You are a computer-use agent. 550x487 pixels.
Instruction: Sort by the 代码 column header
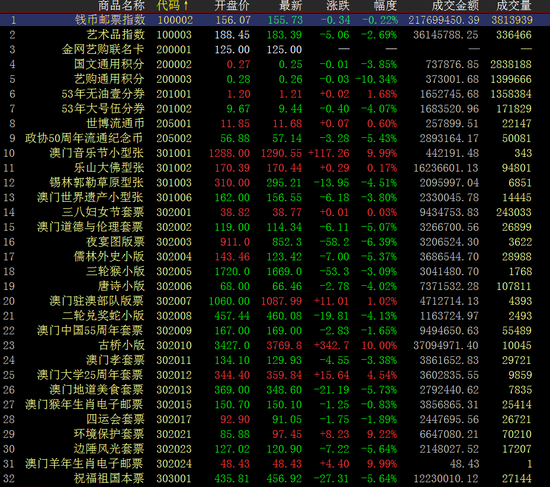168,6
